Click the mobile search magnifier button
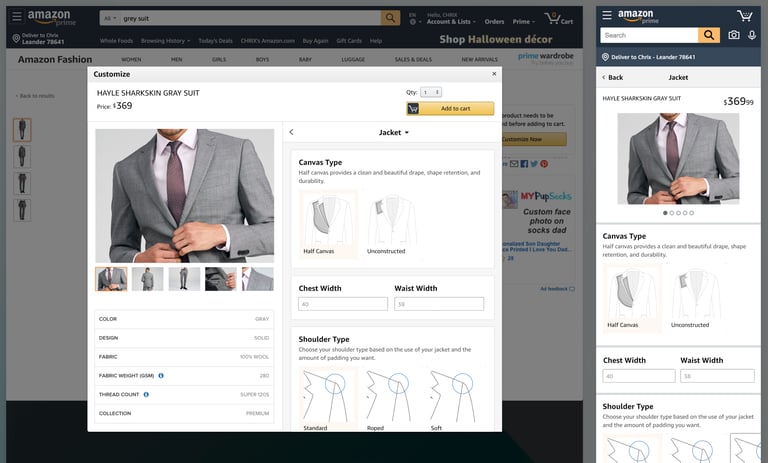The image size is (768, 463). click(709, 35)
